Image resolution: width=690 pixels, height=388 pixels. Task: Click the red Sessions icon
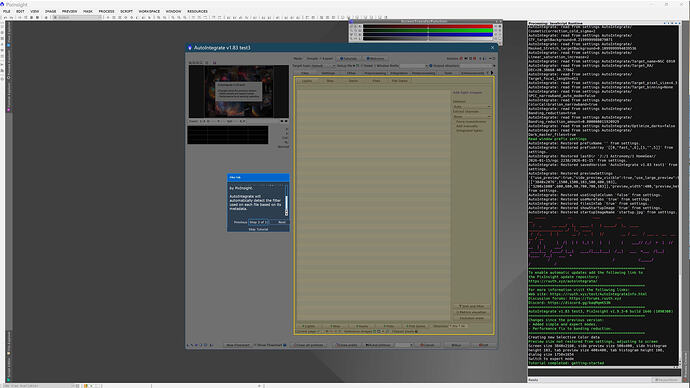[461, 58]
